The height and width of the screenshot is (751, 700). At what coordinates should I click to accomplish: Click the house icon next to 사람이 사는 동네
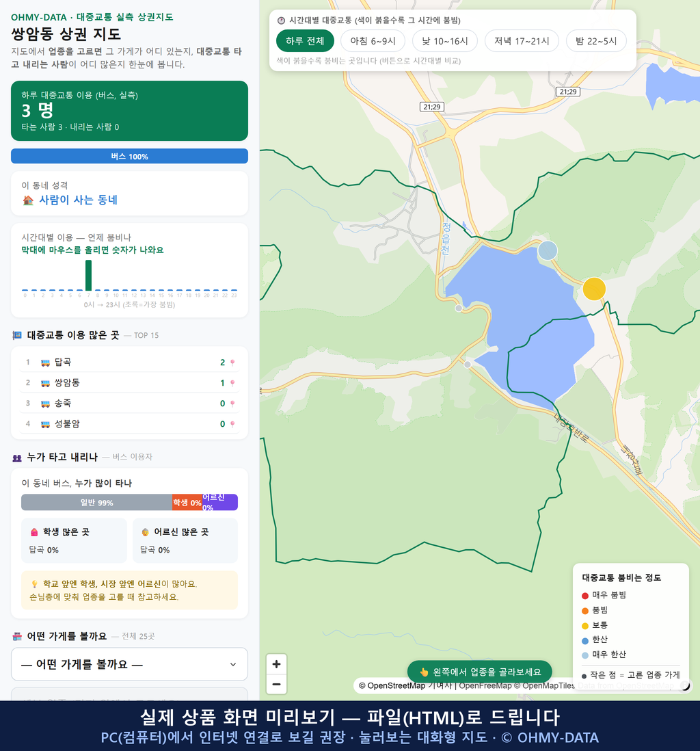(28, 200)
